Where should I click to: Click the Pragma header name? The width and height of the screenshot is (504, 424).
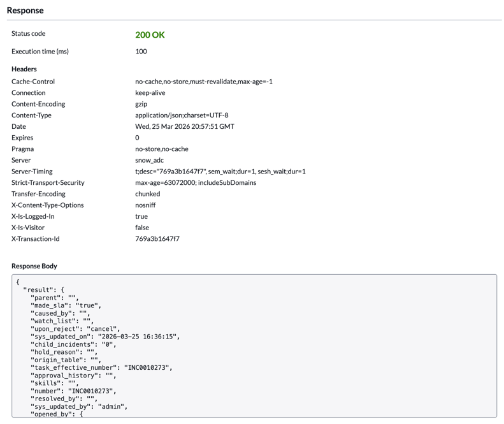(22, 149)
